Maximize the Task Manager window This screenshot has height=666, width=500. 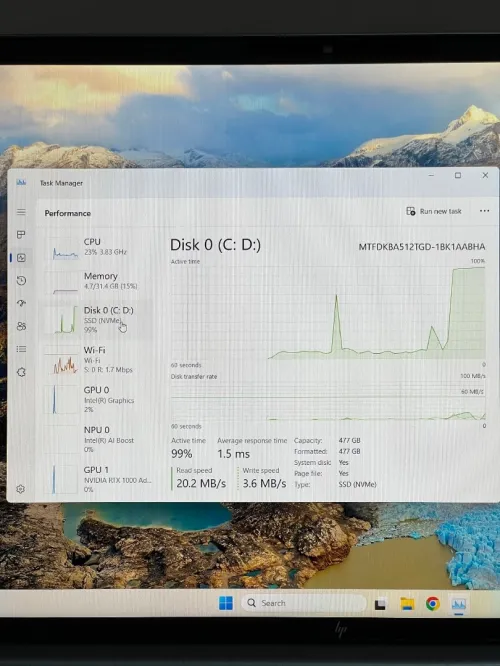[458, 175]
